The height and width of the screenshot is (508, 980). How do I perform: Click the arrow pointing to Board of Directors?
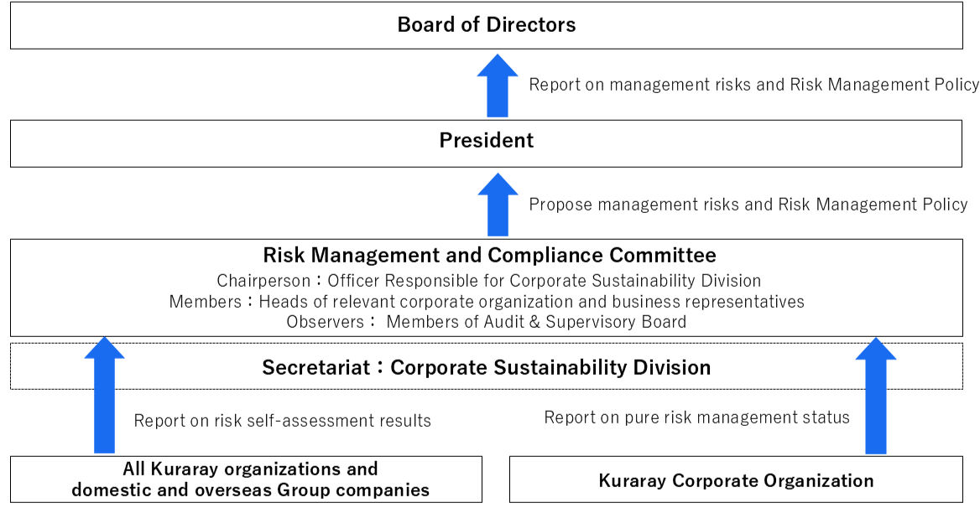(x=498, y=86)
